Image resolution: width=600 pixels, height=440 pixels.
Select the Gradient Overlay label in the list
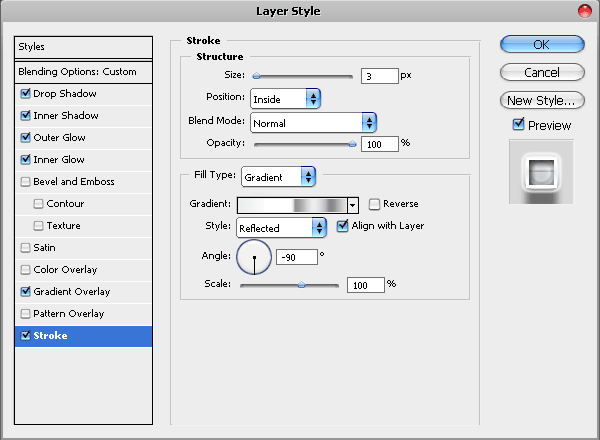click(x=72, y=292)
